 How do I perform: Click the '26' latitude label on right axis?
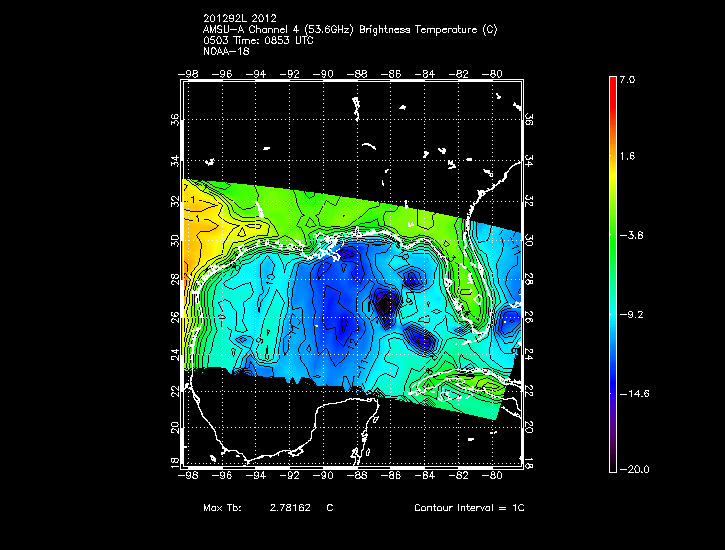(529, 317)
